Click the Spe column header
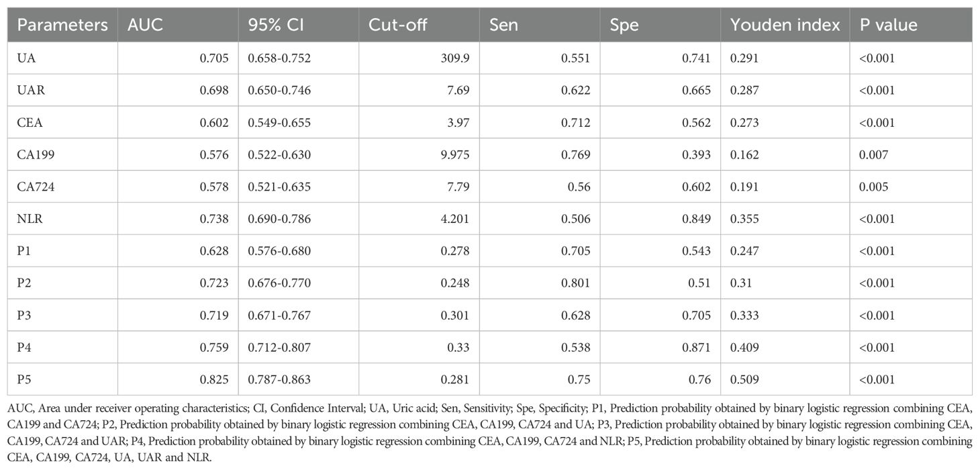The image size is (980, 470). (624, 26)
